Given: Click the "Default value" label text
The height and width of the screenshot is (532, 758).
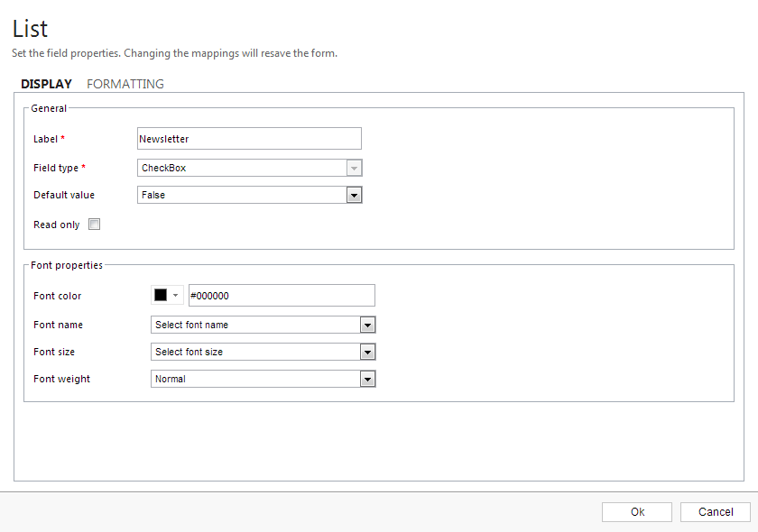Looking at the screenshot, I should pos(64,195).
